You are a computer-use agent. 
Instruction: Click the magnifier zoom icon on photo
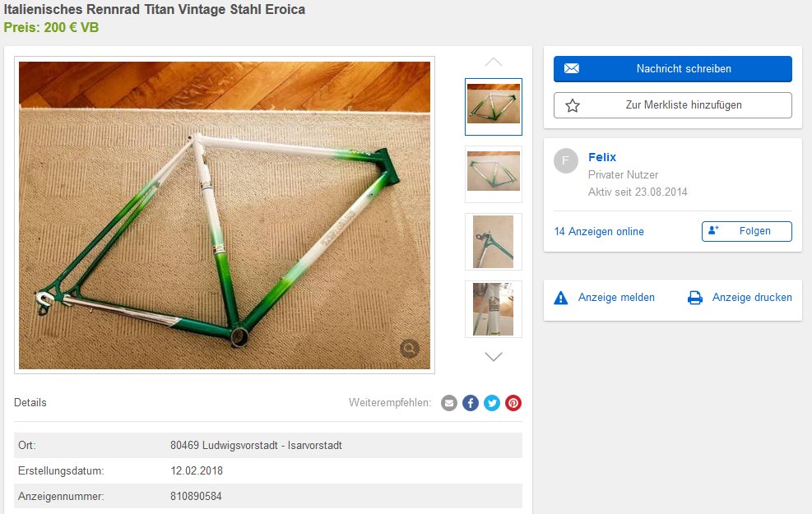[410, 349]
